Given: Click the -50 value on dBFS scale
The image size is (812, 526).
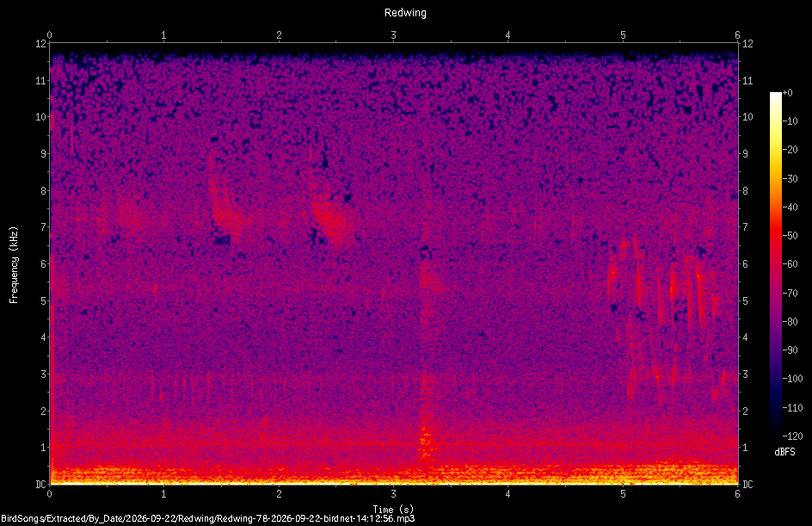Looking at the screenshot, I should tap(790, 236).
